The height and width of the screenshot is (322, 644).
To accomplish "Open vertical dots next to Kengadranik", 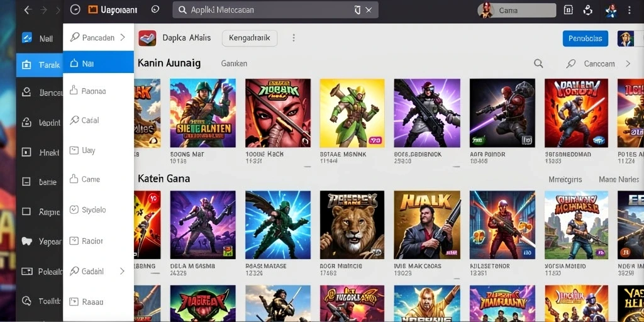I will (294, 38).
